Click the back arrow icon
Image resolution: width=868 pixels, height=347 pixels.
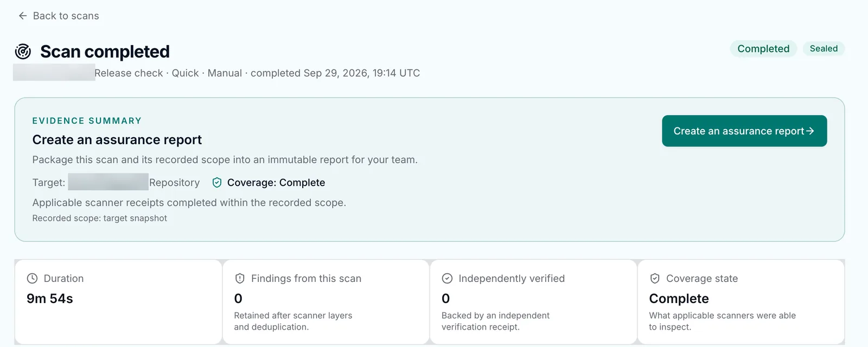(x=23, y=16)
